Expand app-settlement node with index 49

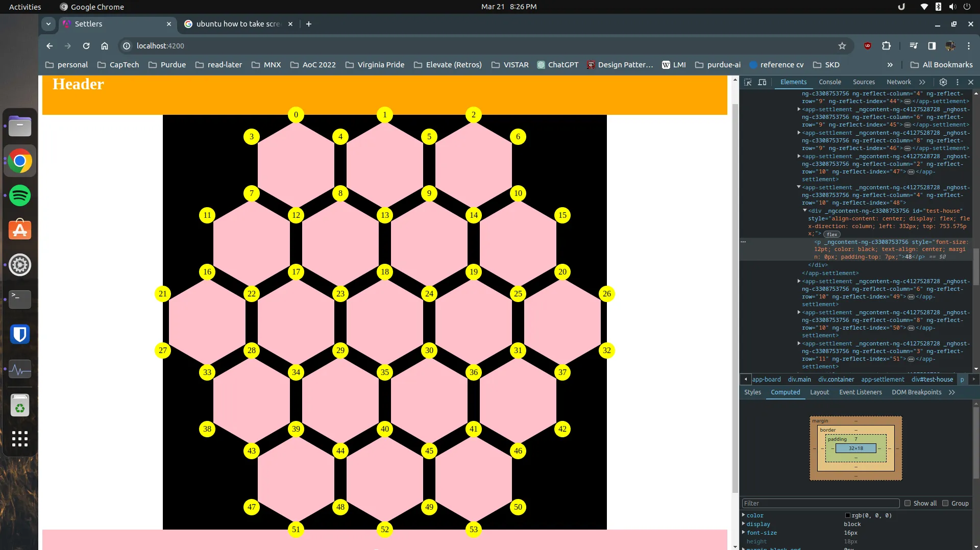tap(799, 281)
